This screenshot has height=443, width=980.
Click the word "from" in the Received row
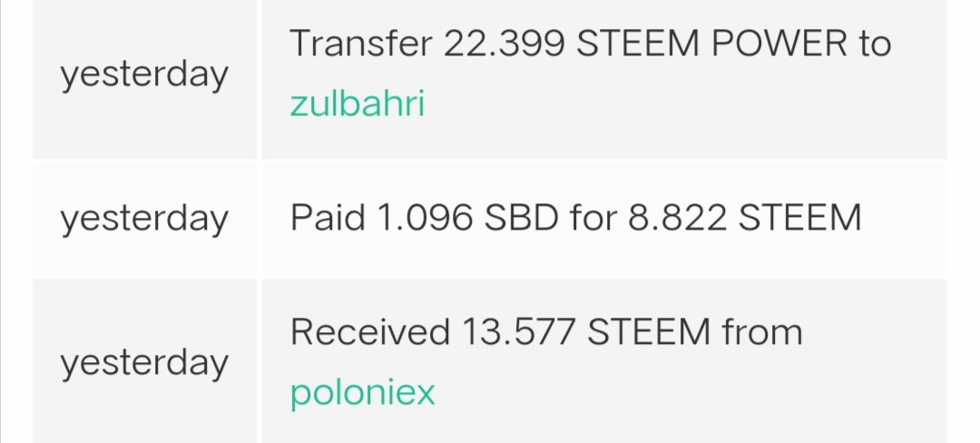[x=762, y=332]
